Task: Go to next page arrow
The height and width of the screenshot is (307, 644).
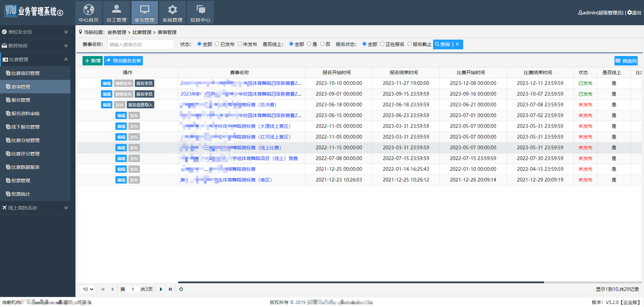Action: (x=161, y=289)
